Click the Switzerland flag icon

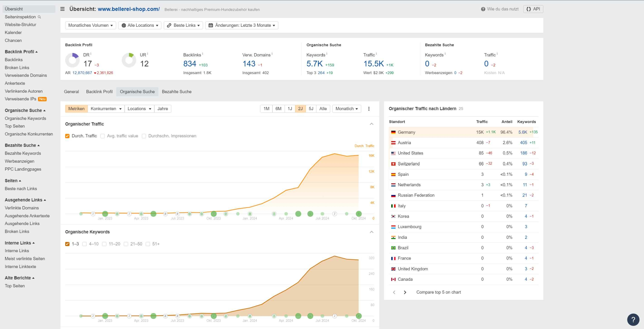point(393,164)
